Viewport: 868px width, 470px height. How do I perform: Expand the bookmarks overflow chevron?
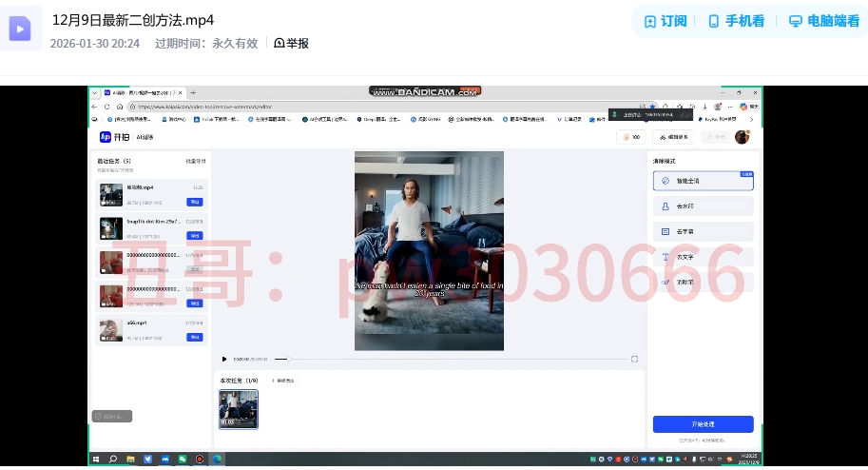[751, 119]
